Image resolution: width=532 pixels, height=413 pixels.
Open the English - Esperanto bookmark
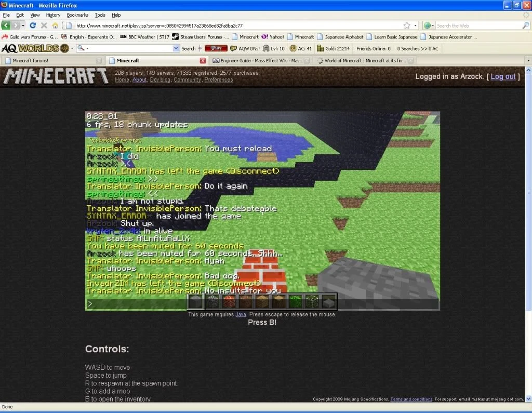click(89, 37)
